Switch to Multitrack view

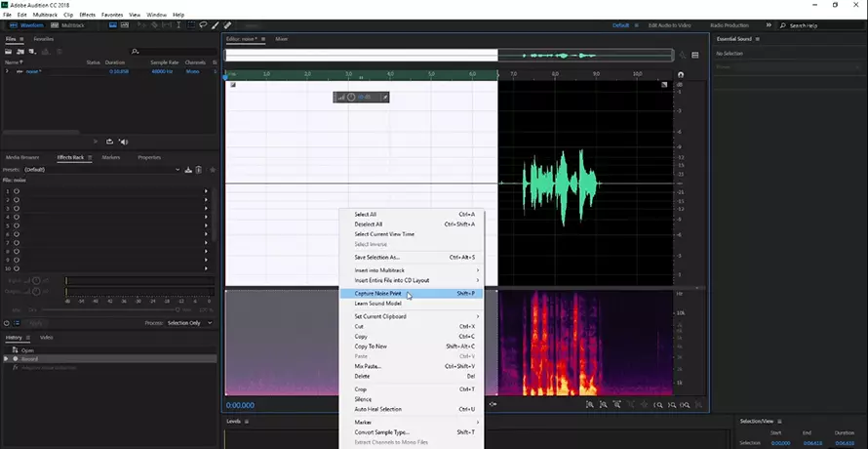pyautogui.click(x=68, y=25)
